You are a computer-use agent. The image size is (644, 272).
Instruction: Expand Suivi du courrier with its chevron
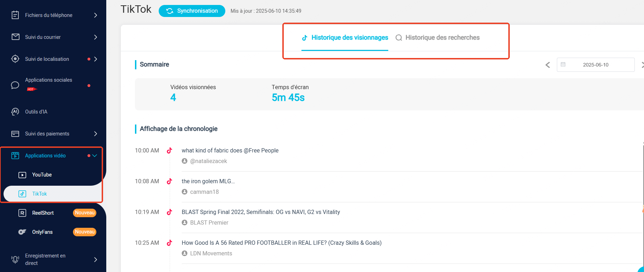point(96,37)
